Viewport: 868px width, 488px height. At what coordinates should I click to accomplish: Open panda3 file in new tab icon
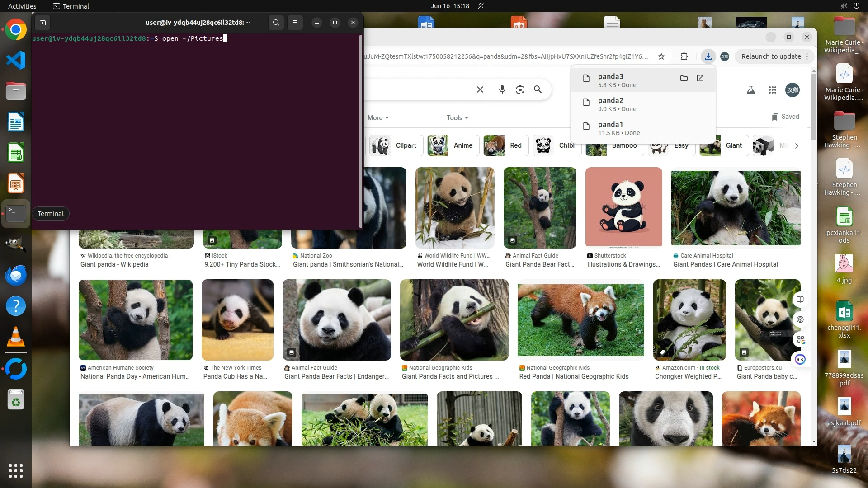(700, 78)
